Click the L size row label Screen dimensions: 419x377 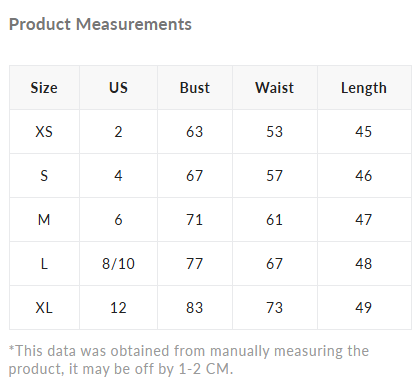[x=44, y=264]
